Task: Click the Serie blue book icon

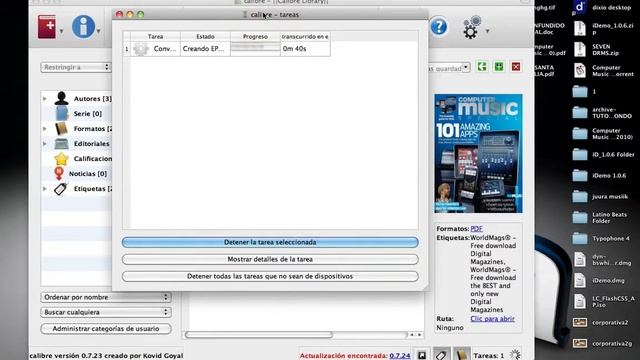Action: click(x=62, y=113)
